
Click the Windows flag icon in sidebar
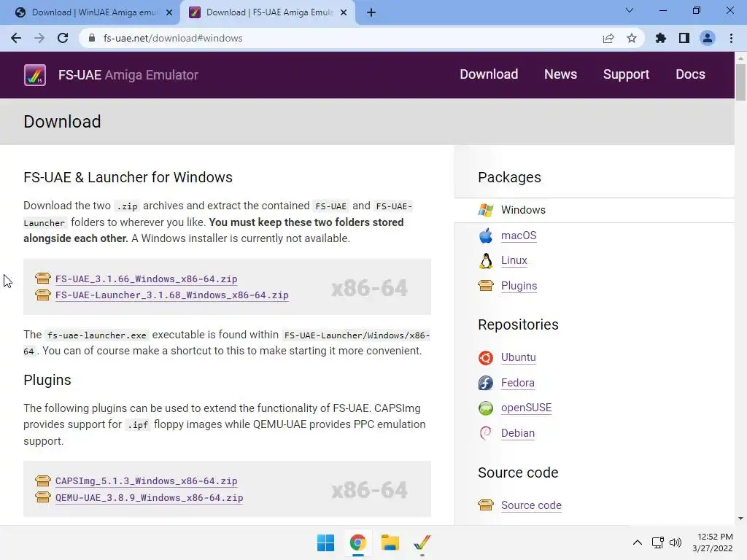[485, 210]
